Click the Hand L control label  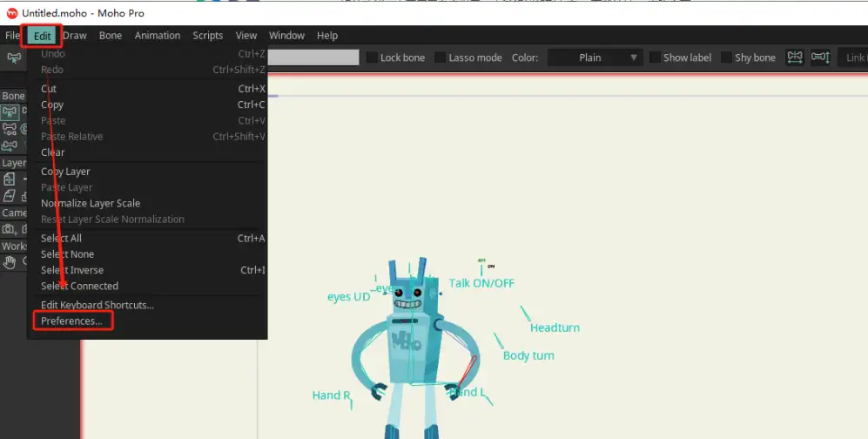(468, 393)
